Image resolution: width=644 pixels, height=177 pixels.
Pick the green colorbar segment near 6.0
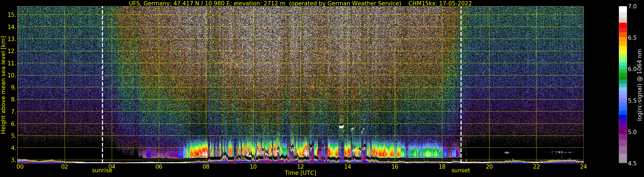coord(623,75)
